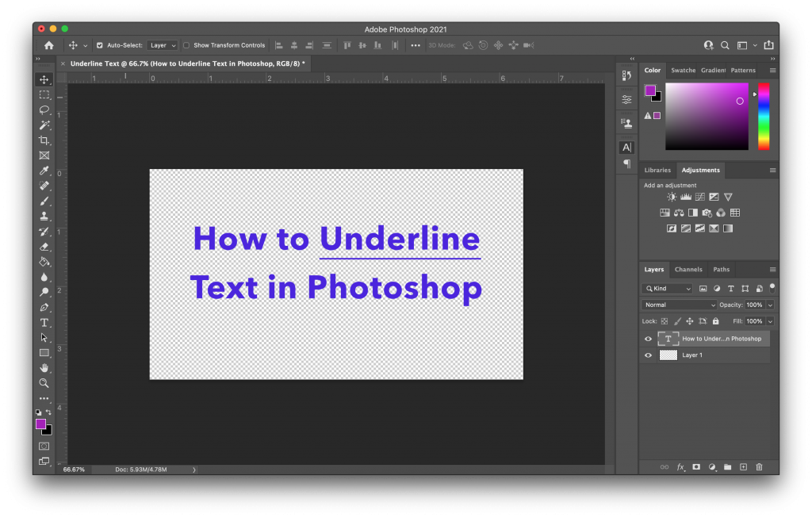Click the rainbow hue slider strip
The width and height of the screenshot is (812, 518).
764,117
